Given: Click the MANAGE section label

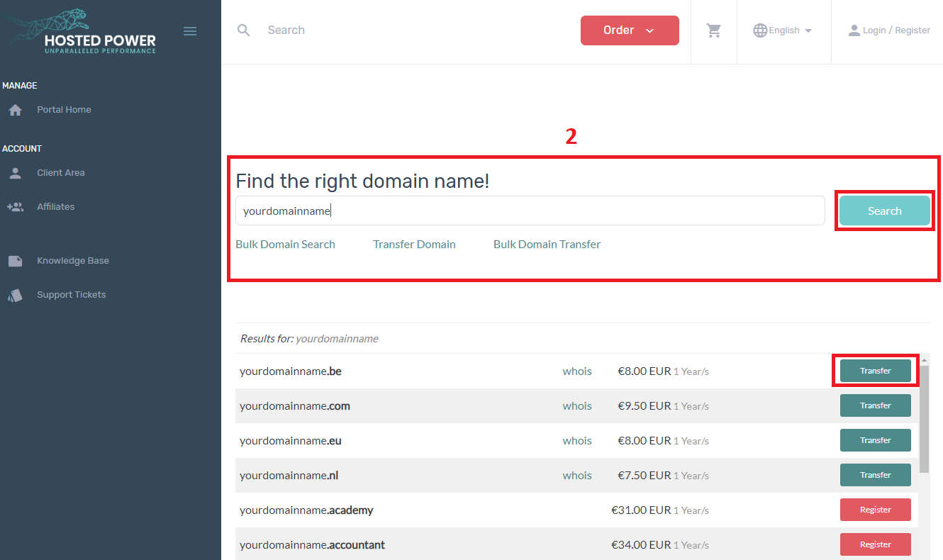Looking at the screenshot, I should tap(20, 86).
